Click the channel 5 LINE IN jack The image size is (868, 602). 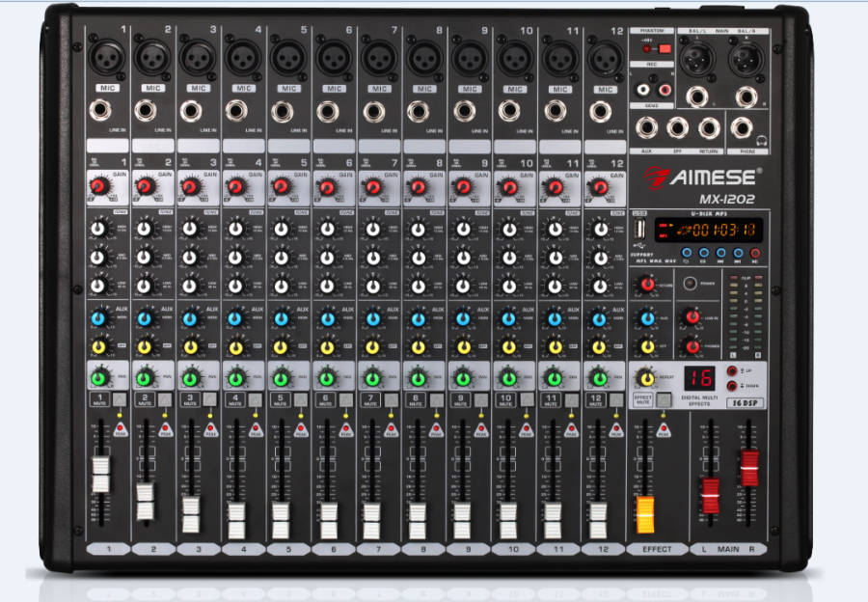(x=282, y=111)
